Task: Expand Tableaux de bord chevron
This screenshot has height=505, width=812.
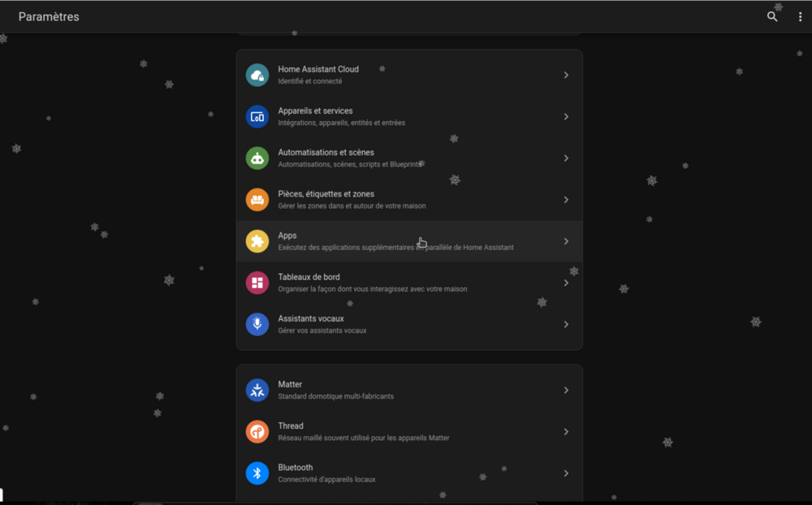Action: tap(566, 283)
